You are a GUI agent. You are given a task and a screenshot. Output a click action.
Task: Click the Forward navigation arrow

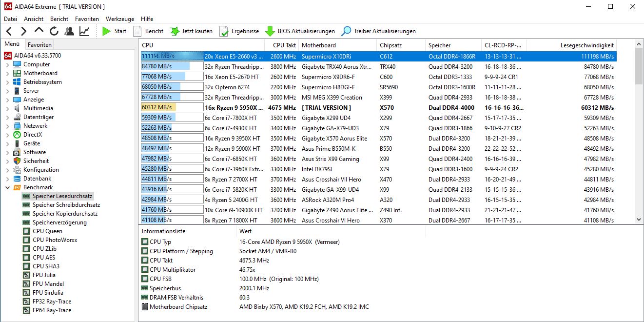pyautogui.click(x=23, y=31)
